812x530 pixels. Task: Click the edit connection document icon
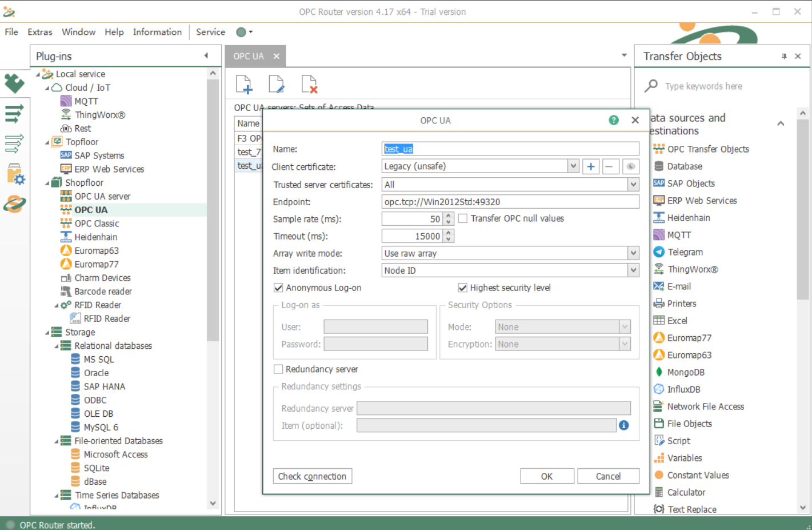[x=277, y=85]
